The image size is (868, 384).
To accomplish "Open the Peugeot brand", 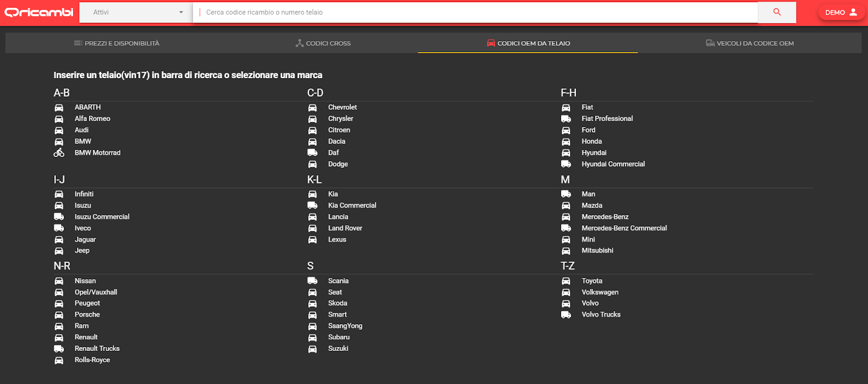I will 87,303.
